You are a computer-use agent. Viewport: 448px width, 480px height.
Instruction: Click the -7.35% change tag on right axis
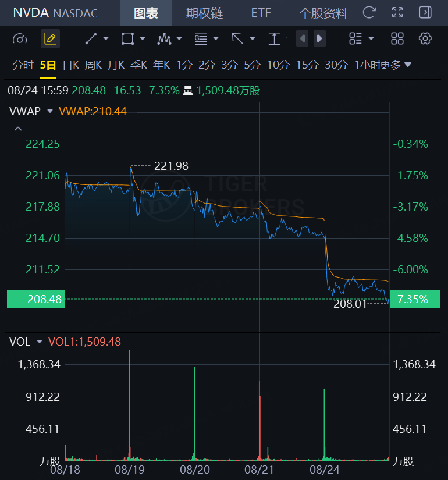point(415,299)
